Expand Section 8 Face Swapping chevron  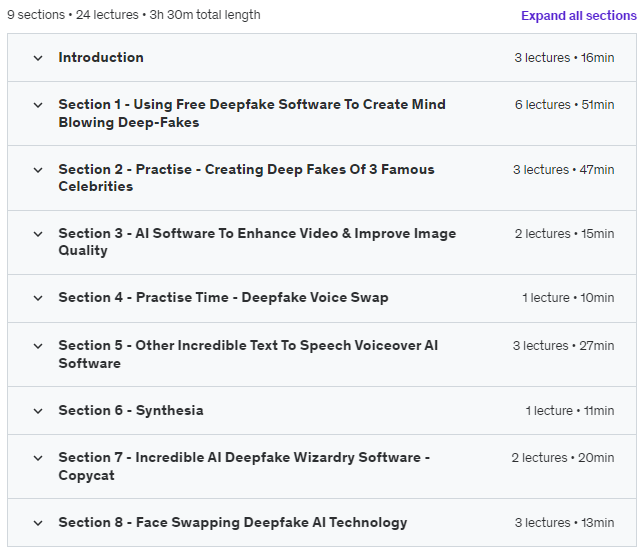pyautogui.click(x=38, y=523)
